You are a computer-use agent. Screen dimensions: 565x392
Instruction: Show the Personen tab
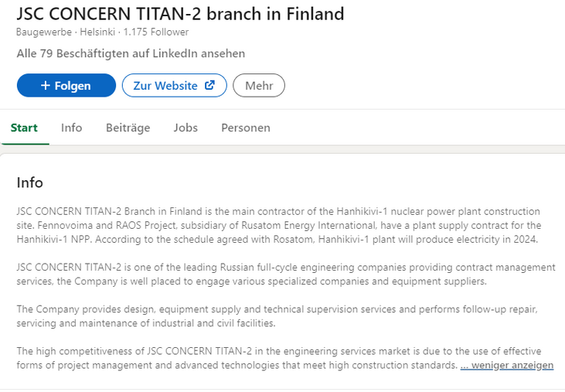click(x=246, y=128)
